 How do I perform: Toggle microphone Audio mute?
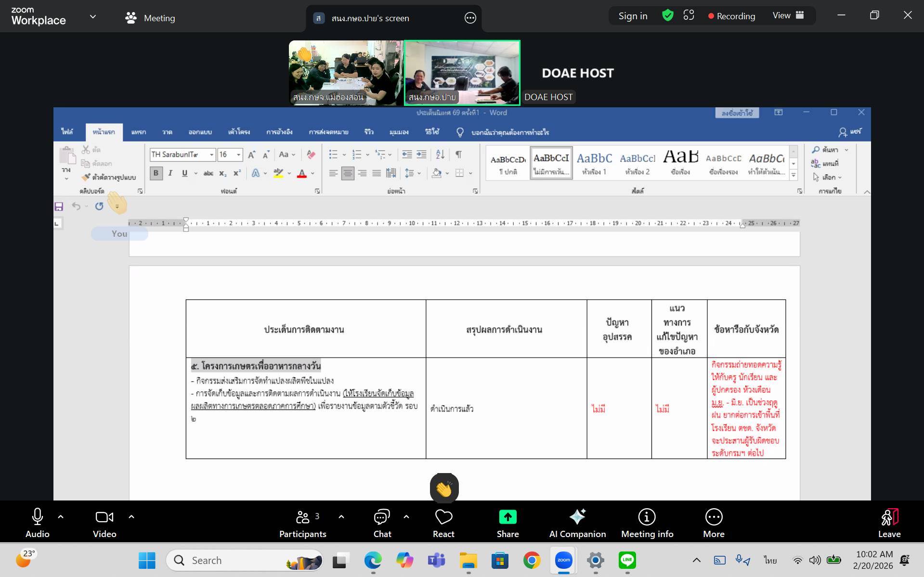point(37,523)
